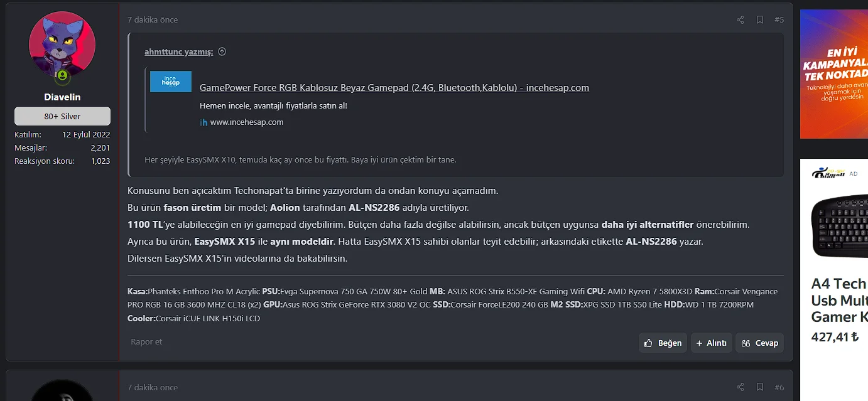Open post number #5 permalink

coord(779,20)
